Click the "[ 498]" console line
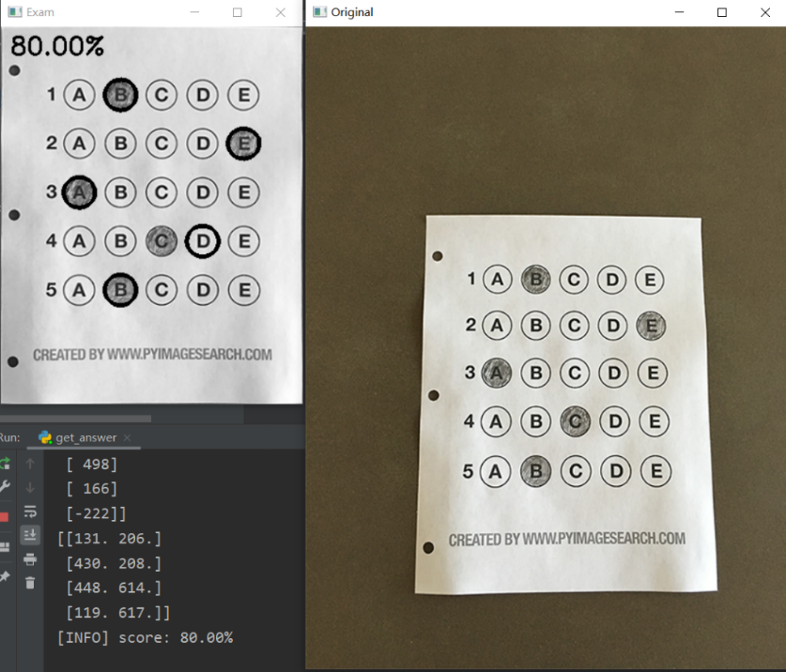Screen dimensions: 786x672 pos(92,464)
